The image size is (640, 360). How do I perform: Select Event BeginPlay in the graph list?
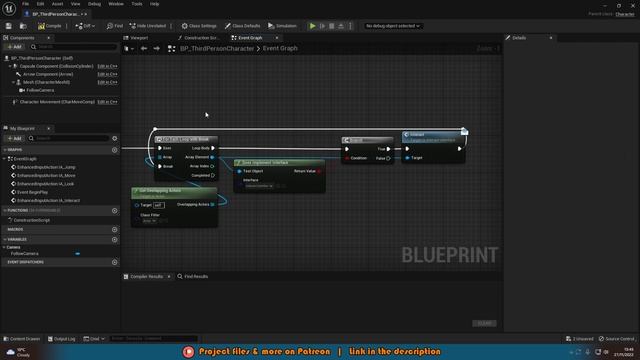32,192
